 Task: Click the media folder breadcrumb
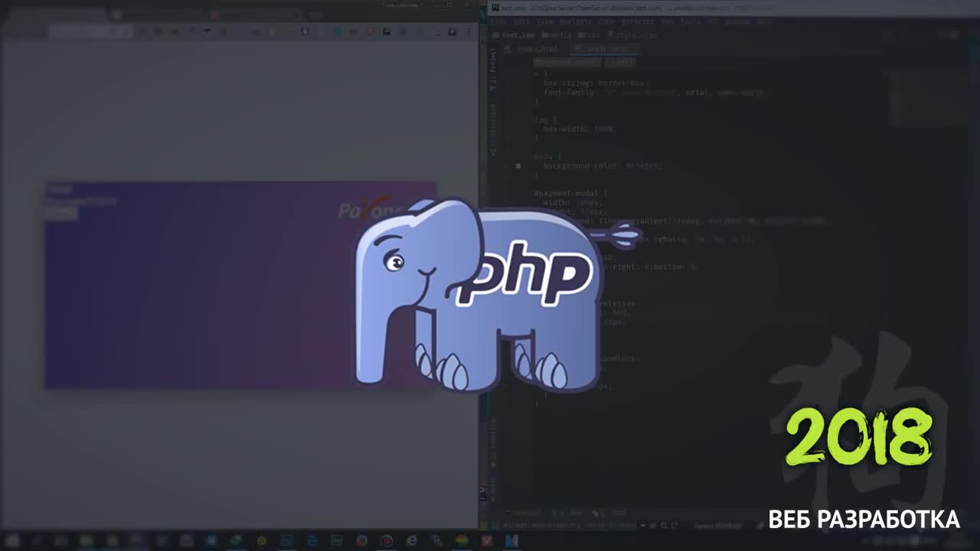point(557,35)
